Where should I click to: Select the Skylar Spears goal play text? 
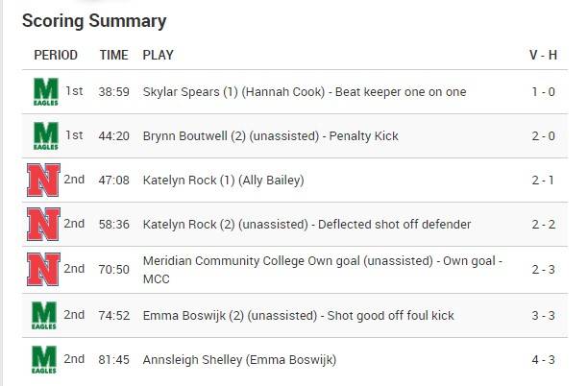tap(305, 92)
